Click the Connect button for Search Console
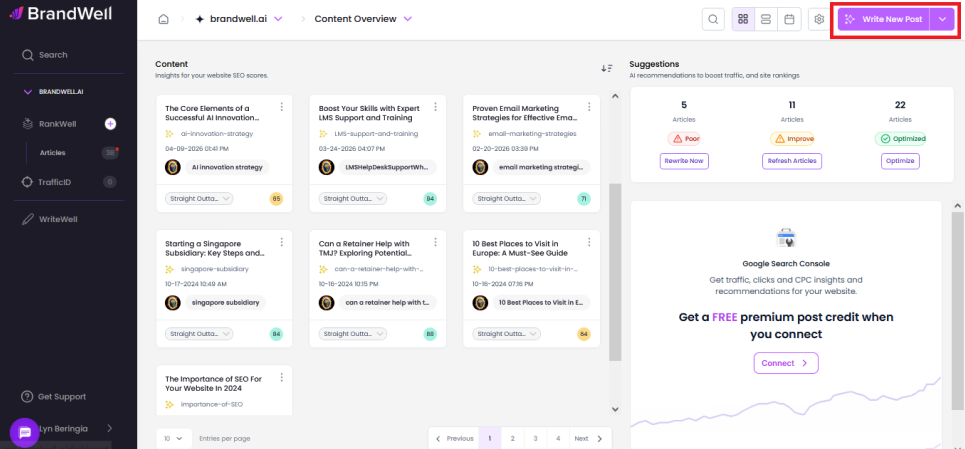Image resolution: width=965 pixels, height=449 pixels. coord(786,363)
